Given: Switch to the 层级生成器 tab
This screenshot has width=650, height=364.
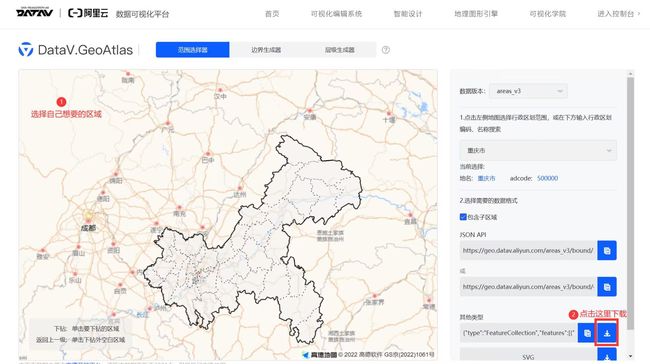Looking at the screenshot, I should [x=340, y=50].
